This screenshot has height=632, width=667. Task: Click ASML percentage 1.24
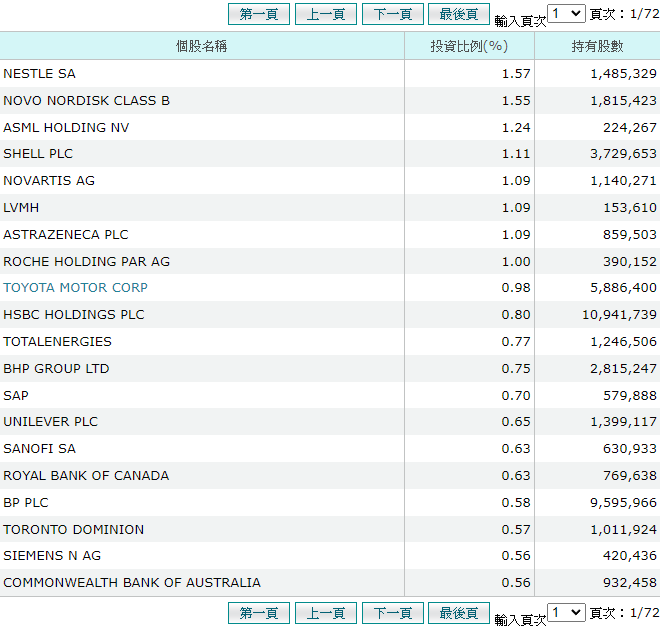(516, 127)
